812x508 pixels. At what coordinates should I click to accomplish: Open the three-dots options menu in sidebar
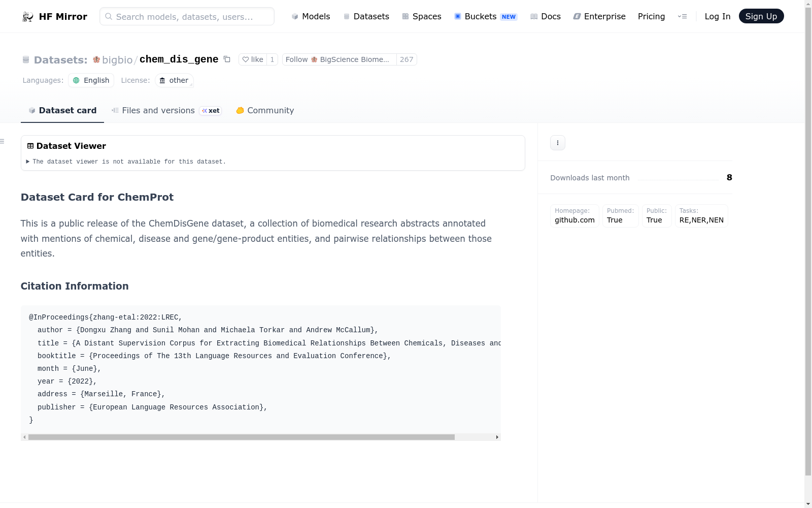pos(558,143)
